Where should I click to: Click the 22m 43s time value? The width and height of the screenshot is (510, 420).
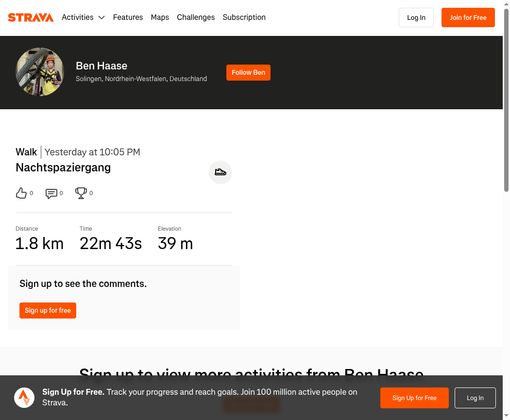tap(111, 243)
